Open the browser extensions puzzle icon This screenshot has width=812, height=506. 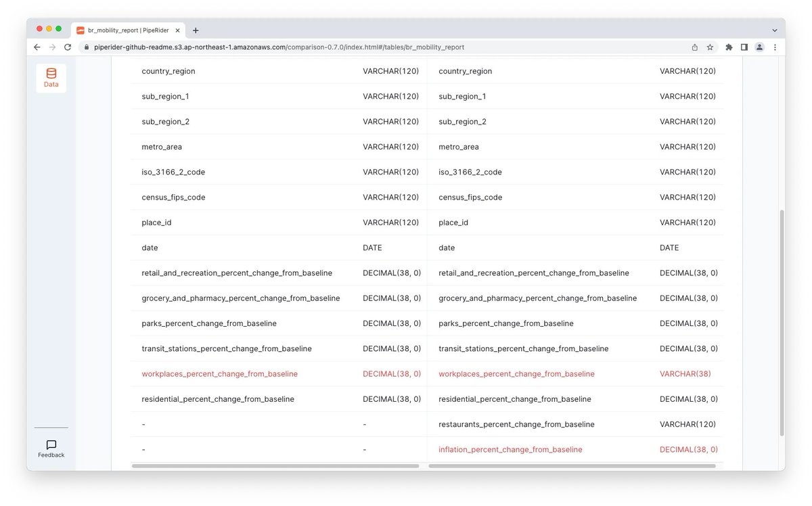tap(729, 47)
